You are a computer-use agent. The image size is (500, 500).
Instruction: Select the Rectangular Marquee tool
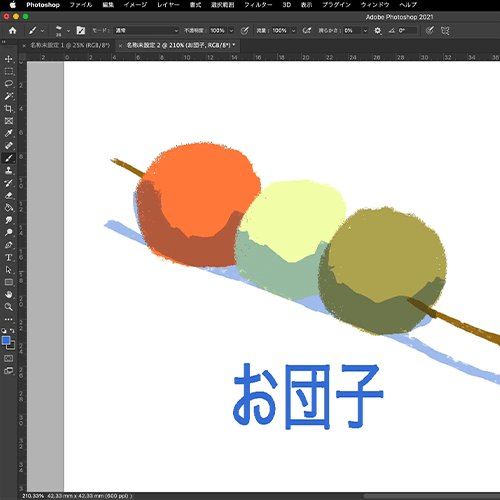[9, 71]
